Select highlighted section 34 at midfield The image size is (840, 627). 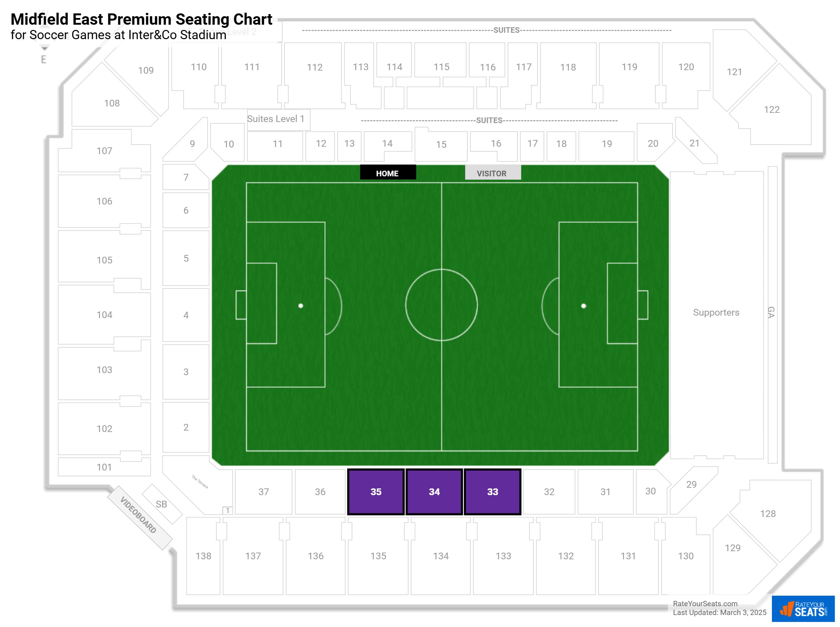[434, 492]
